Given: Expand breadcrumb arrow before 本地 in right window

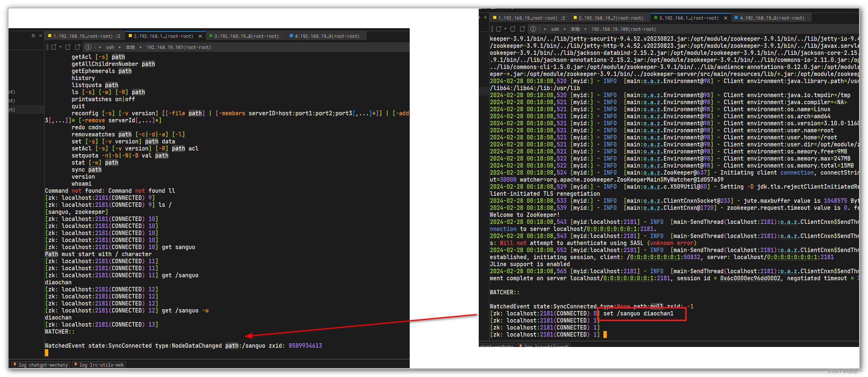Looking at the screenshot, I should (x=565, y=29).
